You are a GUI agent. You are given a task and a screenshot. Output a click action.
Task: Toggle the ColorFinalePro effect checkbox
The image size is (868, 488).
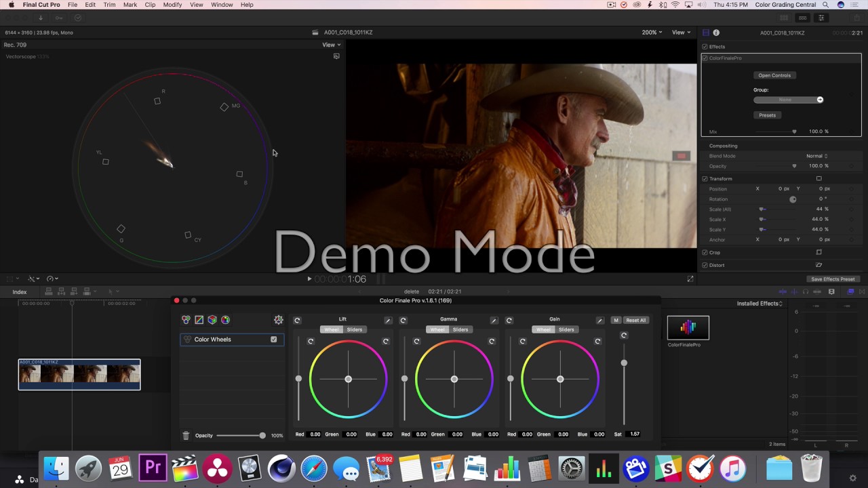[x=705, y=58]
